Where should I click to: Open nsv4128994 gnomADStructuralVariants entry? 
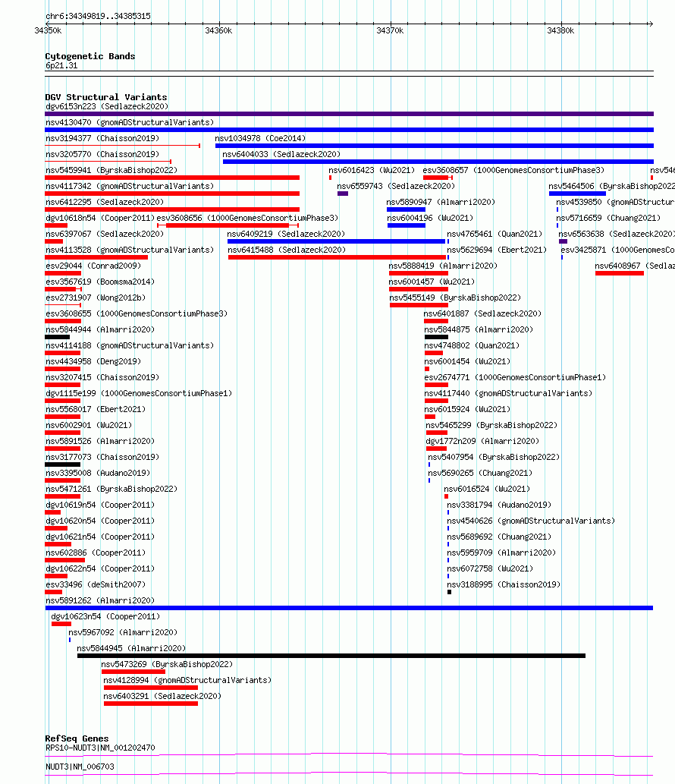point(187,681)
